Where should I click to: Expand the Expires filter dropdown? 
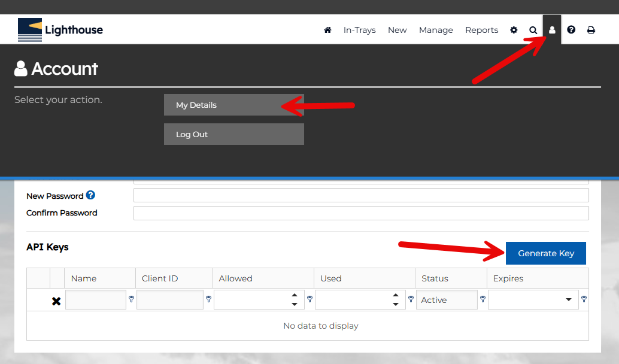569,300
